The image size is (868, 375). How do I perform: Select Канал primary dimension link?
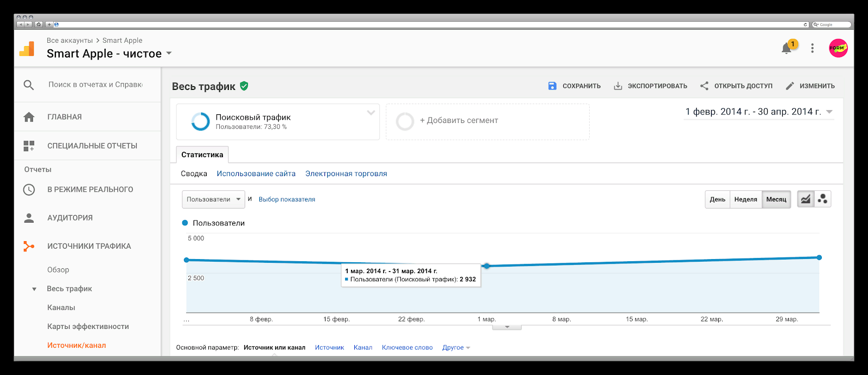363,348
